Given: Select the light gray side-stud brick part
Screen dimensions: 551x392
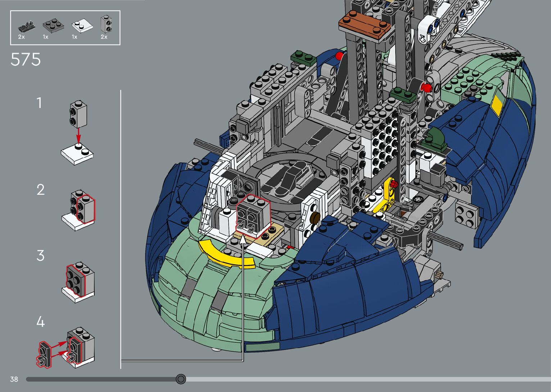Looking at the screenshot, I should tap(106, 24).
